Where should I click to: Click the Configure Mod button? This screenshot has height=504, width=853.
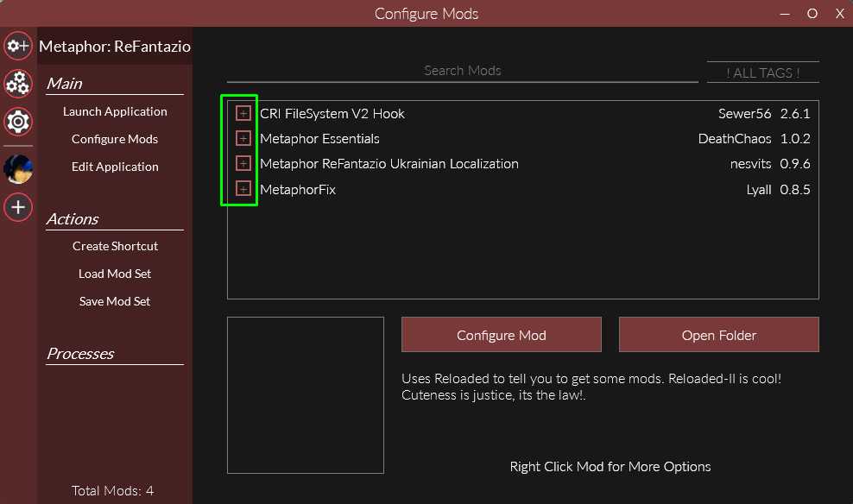(x=502, y=335)
